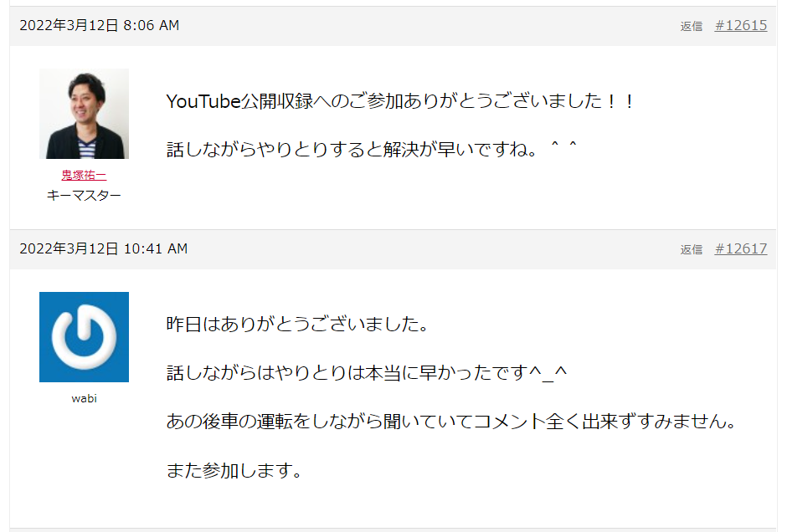Viewport: 787px width, 532px height.
Task: Open the #12617 post permalink
Action: tap(741, 248)
